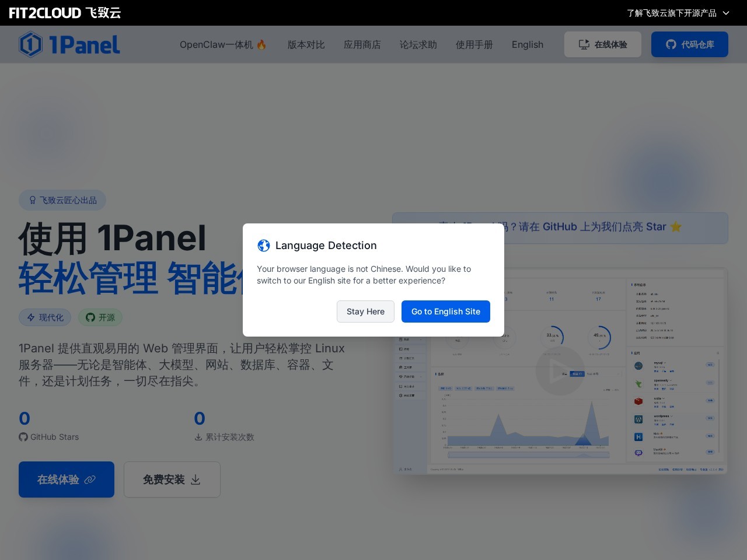
Task: Open 论坛求助 navigation link
Action: point(418,45)
